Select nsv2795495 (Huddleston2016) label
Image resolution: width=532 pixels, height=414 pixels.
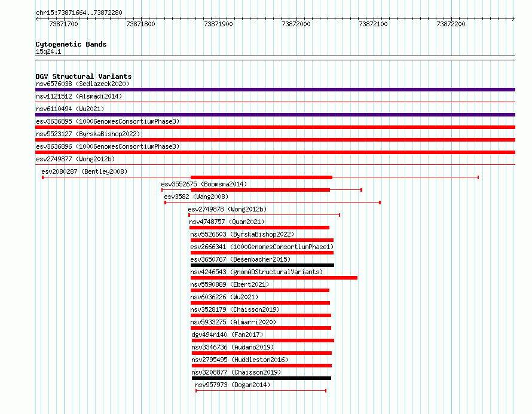pyautogui.click(x=240, y=360)
